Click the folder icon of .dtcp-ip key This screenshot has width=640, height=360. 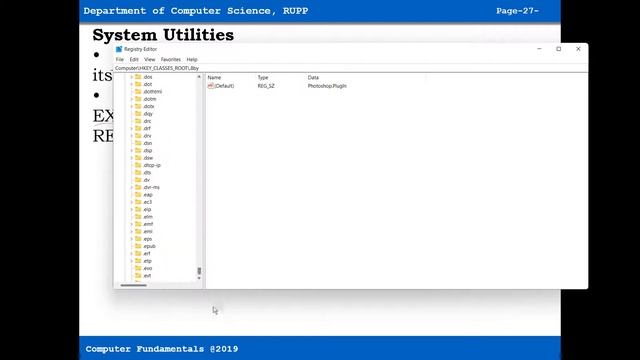pyautogui.click(x=138, y=165)
